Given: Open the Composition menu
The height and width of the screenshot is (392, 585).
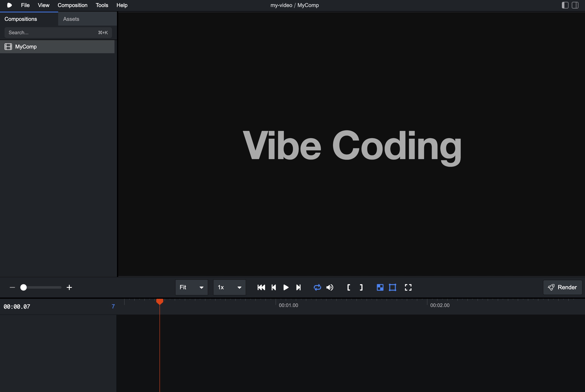Looking at the screenshot, I should (x=72, y=5).
